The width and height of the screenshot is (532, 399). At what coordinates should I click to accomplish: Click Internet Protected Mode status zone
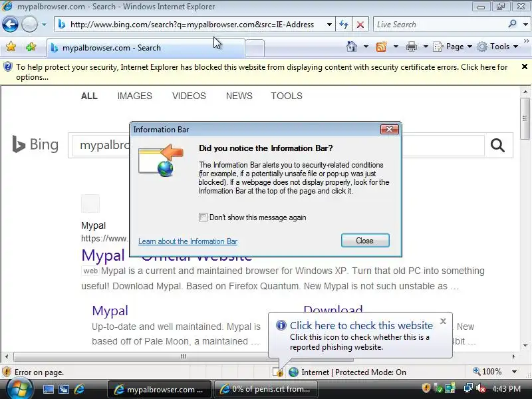[347, 372]
